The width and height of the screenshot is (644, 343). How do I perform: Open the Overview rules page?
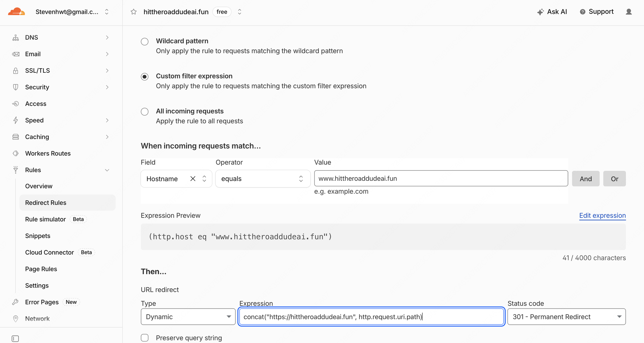coord(39,186)
